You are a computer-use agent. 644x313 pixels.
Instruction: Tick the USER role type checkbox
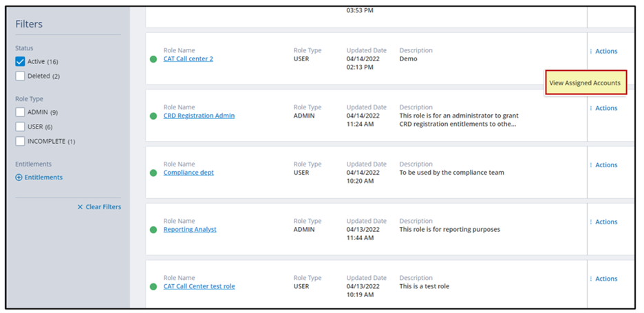tap(20, 127)
